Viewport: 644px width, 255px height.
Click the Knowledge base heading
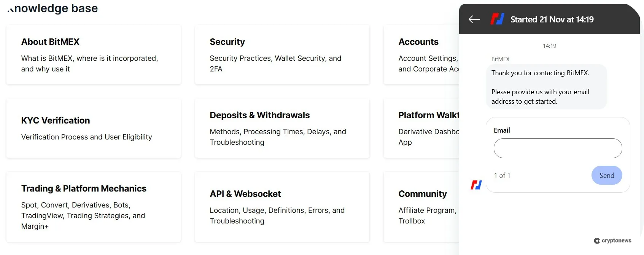point(52,8)
